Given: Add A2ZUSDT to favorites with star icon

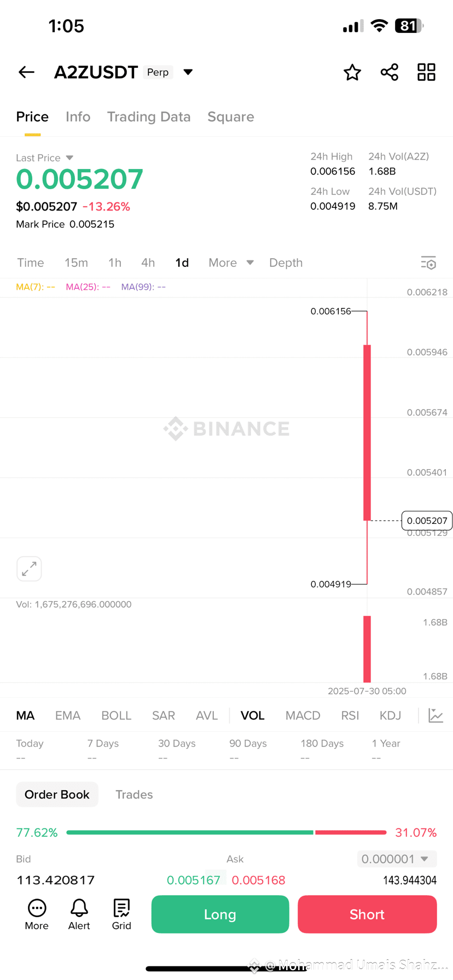Looking at the screenshot, I should [x=352, y=72].
